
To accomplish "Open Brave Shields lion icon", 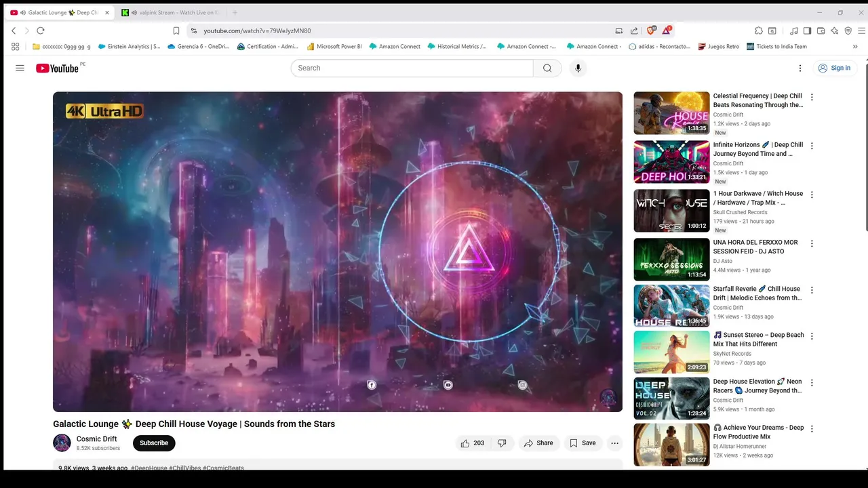I will tap(651, 30).
